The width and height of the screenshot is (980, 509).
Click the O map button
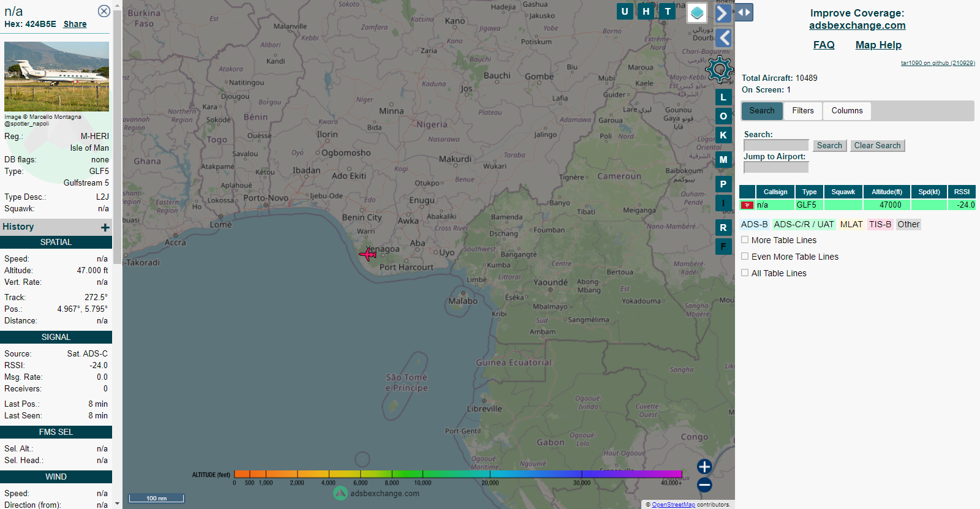[x=723, y=116]
